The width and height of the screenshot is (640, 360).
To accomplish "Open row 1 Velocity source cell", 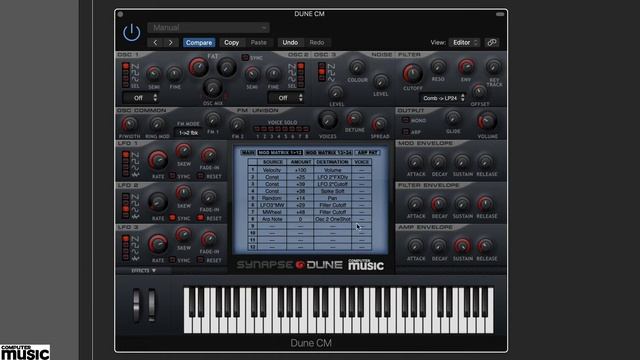I will [272, 170].
